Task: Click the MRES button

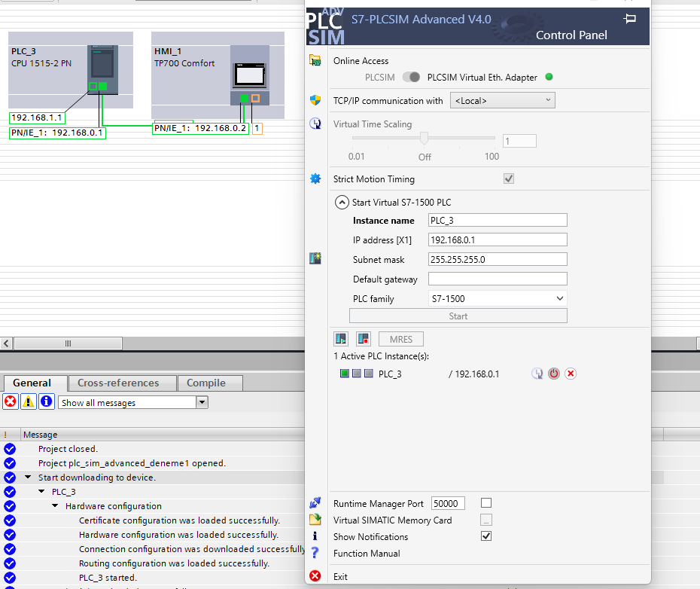Action: tap(401, 339)
